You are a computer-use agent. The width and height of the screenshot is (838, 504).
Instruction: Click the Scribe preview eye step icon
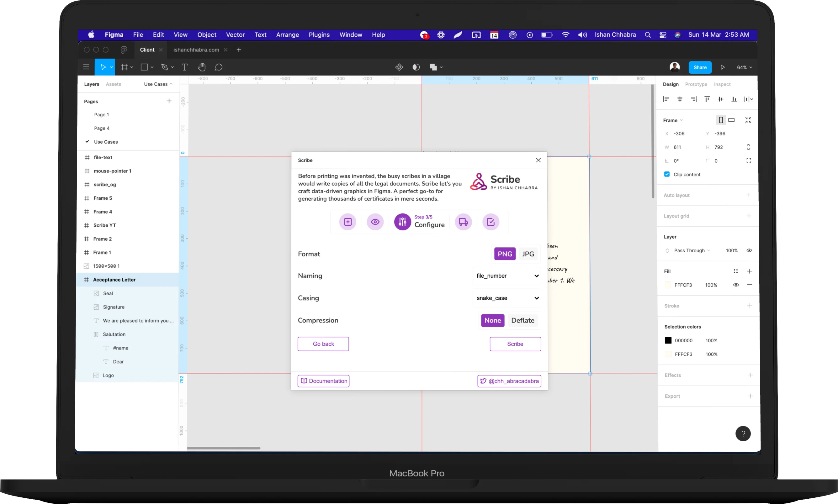tap(375, 222)
